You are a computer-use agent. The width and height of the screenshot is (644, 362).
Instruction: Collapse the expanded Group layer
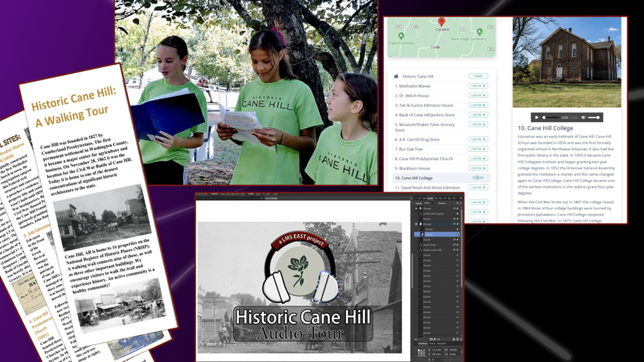[416, 224]
